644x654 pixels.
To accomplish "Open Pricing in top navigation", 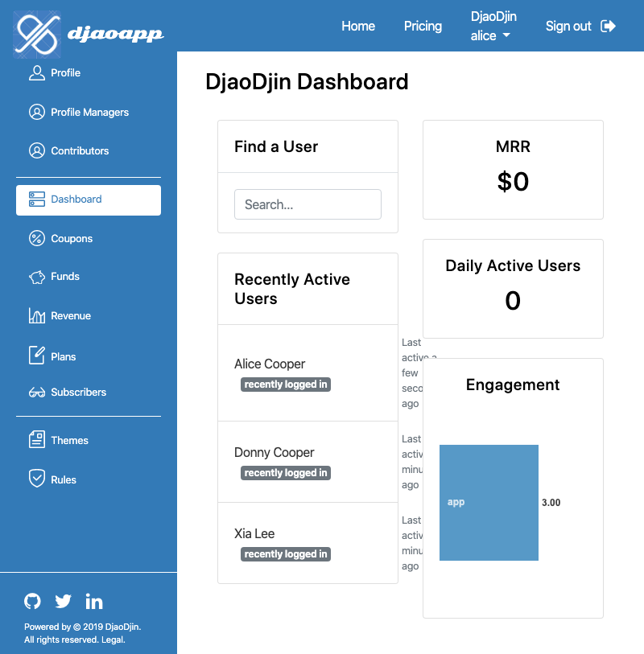I will (x=423, y=26).
